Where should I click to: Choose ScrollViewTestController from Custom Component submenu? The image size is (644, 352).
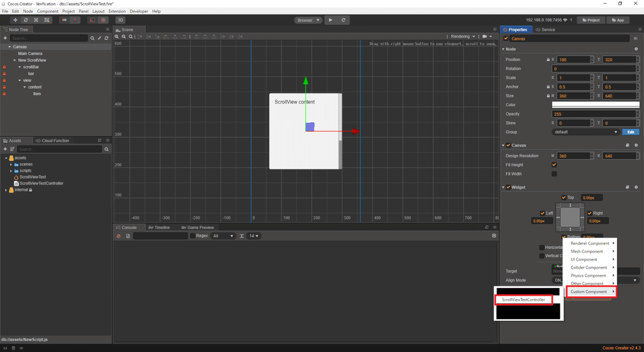(524, 300)
